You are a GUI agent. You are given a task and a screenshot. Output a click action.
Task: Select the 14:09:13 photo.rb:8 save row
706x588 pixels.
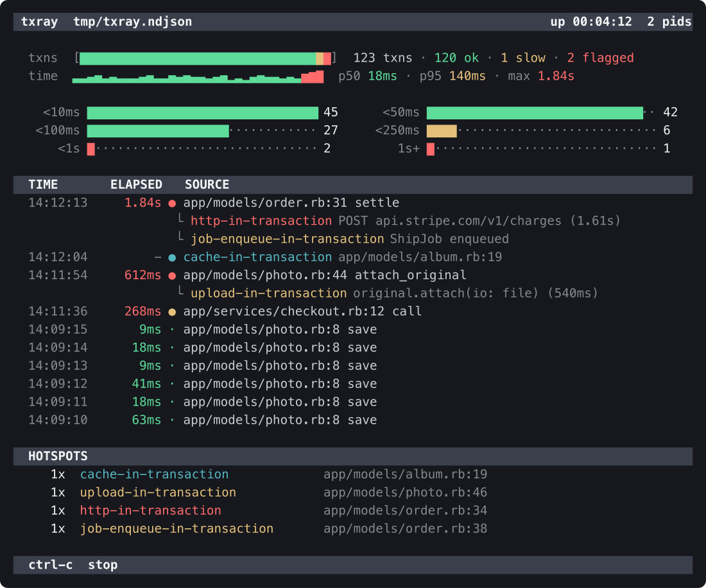pos(353,366)
